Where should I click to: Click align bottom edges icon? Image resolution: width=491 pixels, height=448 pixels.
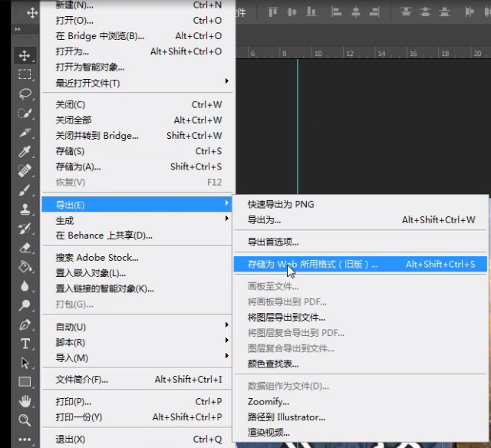pyautogui.click(x=311, y=12)
